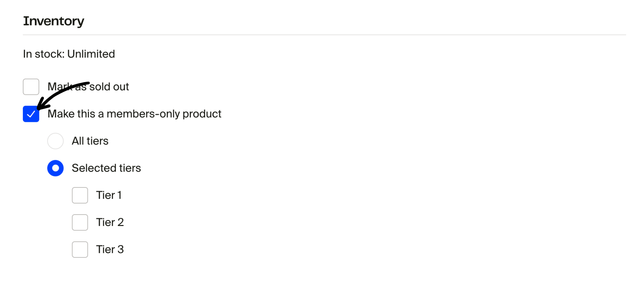The image size is (644, 291).
Task: Click the Mark as sold out label
Action: (x=88, y=87)
